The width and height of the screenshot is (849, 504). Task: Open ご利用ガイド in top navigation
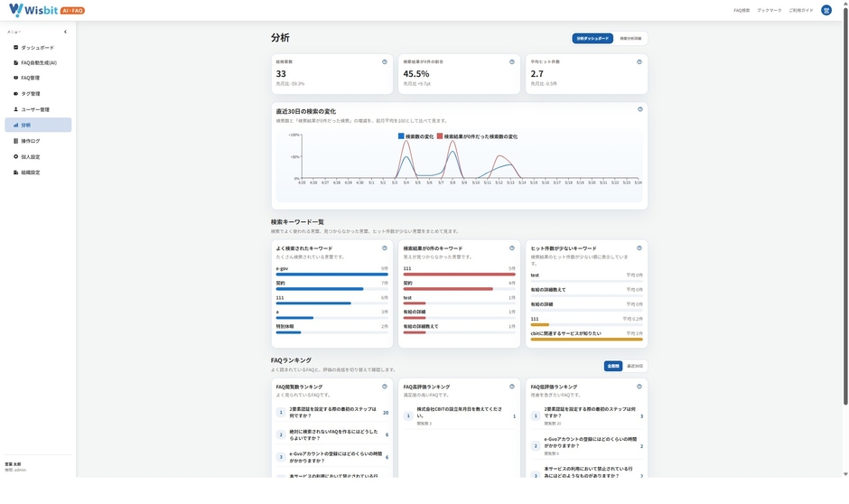pos(801,10)
